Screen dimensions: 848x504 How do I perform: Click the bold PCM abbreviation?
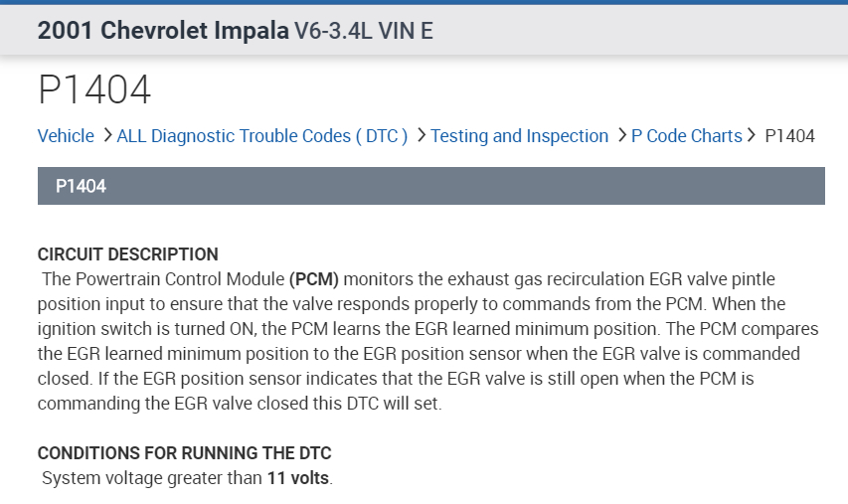(x=314, y=279)
